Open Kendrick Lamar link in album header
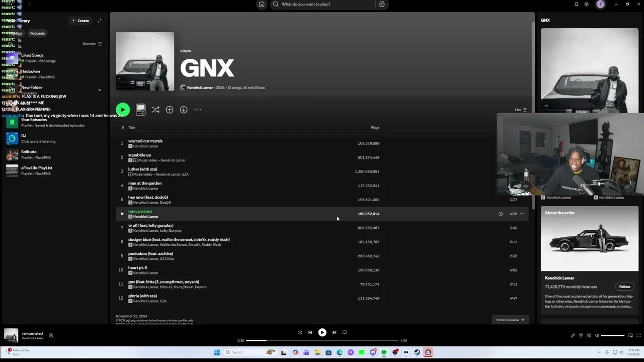The height and width of the screenshot is (362, 644). point(200,87)
